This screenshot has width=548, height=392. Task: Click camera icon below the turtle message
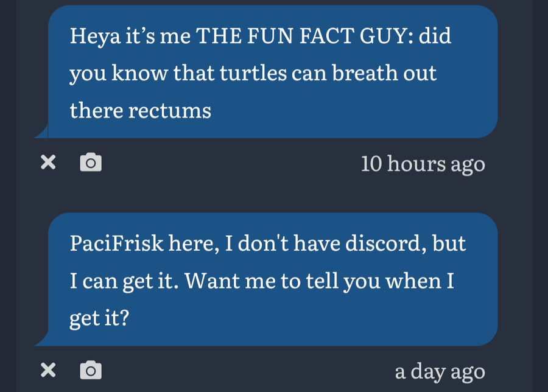pyautogui.click(x=91, y=163)
